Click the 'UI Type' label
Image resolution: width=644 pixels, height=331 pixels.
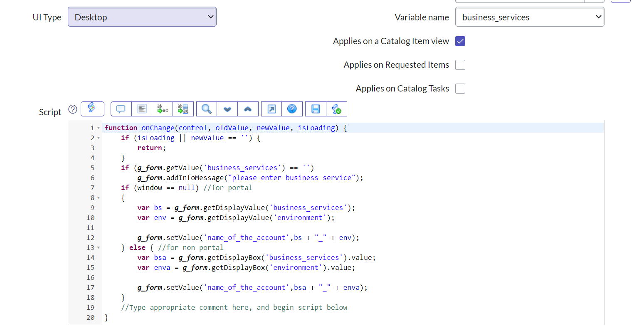(47, 17)
